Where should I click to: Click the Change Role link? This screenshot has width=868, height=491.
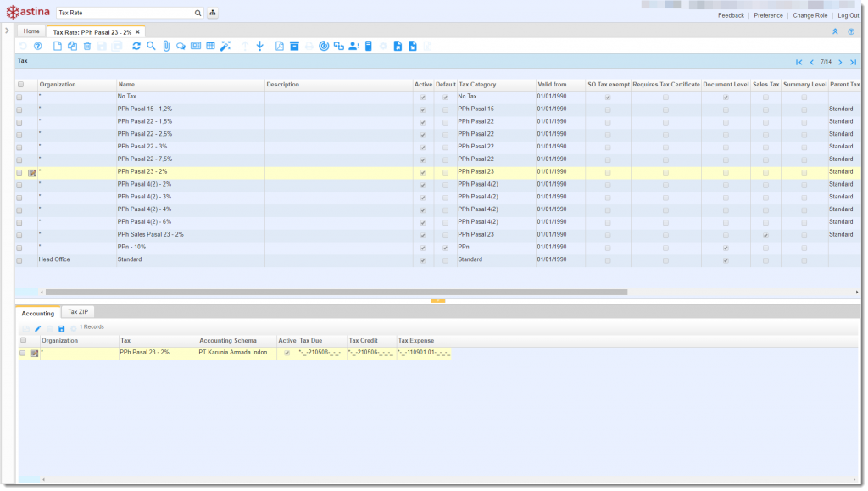click(x=810, y=15)
